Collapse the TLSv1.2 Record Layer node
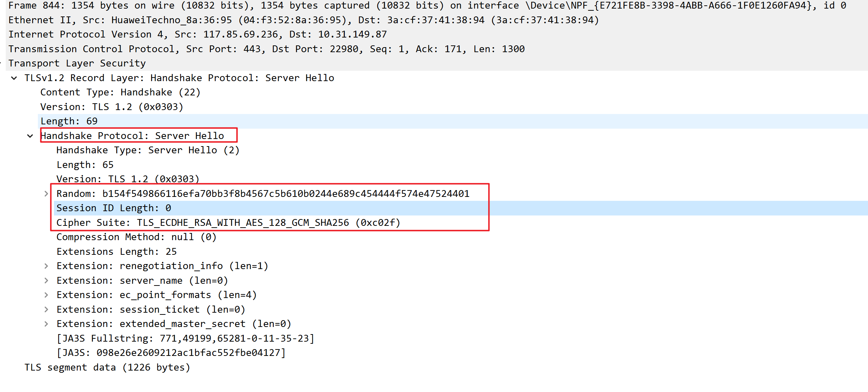The width and height of the screenshot is (868, 392). pos(14,78)
